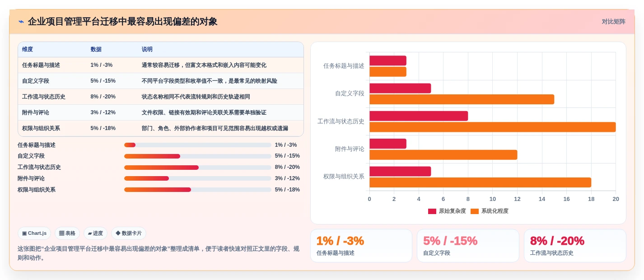Click the summary paragraph 这张图把
Viewport: 644px width, 280px height.
159,253
